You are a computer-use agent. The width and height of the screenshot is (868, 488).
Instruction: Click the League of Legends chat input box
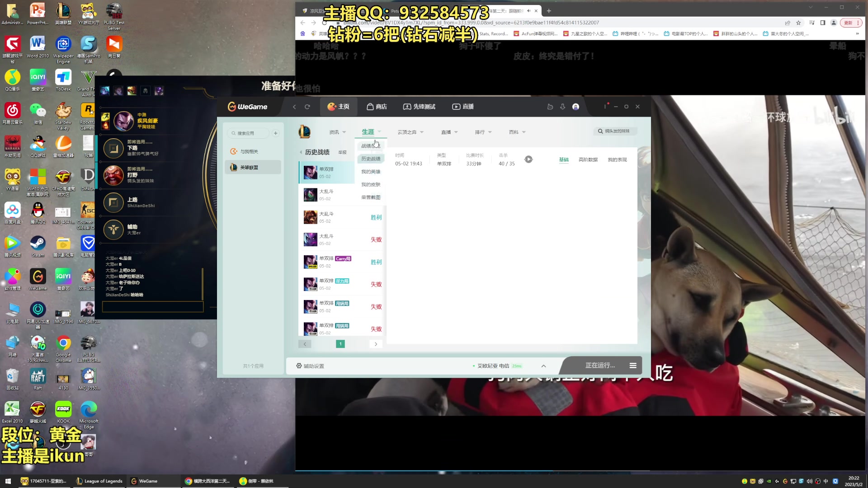(153, 307)
